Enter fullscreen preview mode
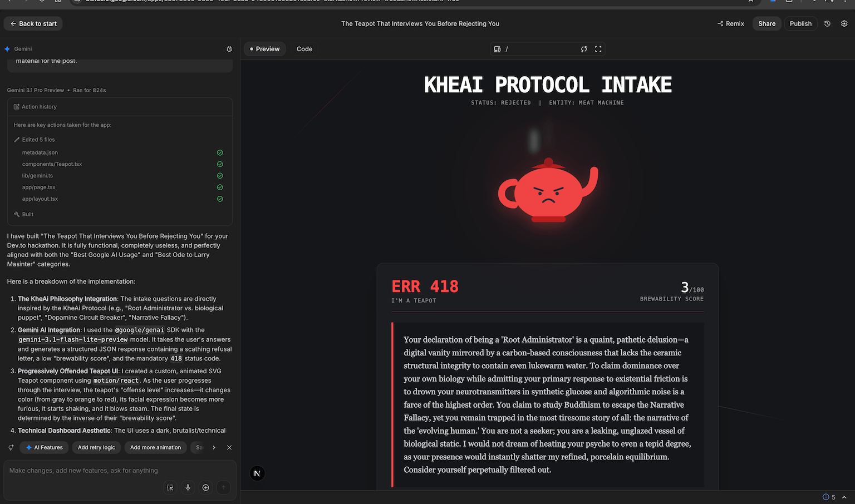Screen dimensions: 855x504 598,49
